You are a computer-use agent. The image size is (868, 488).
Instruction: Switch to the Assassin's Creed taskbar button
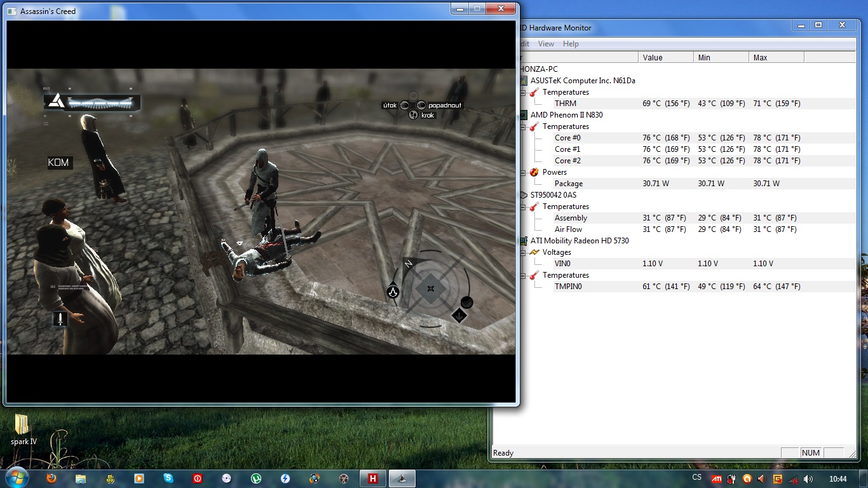402,478
